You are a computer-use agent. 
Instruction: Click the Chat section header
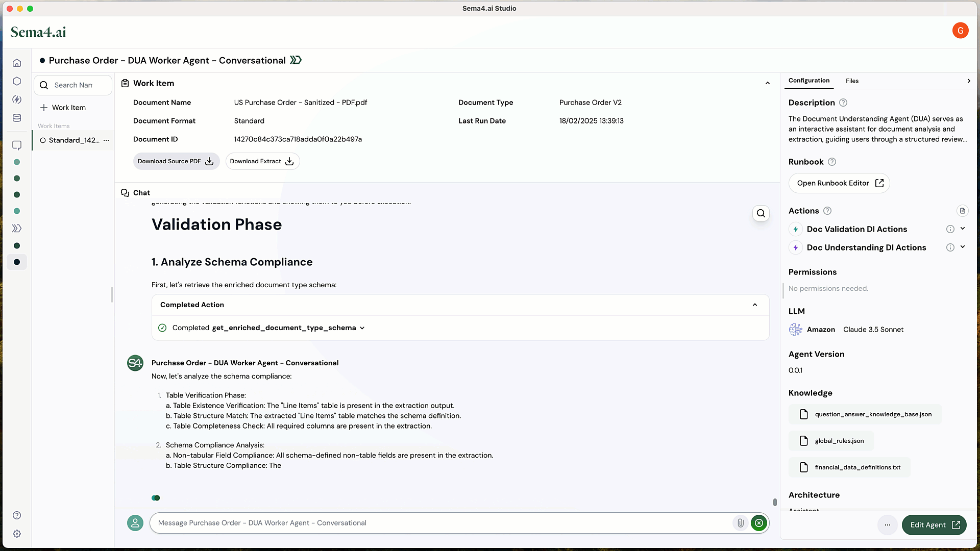(x=136, y=193)
